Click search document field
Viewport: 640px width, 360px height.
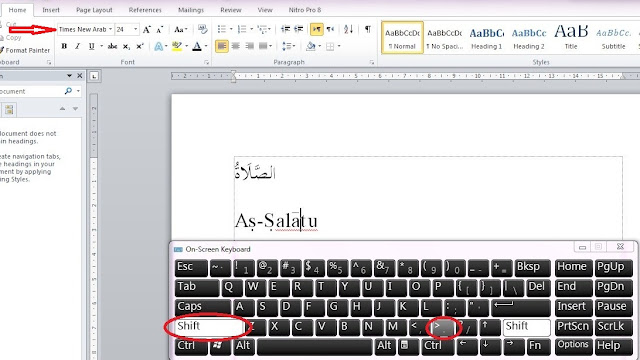click(31, 91)
